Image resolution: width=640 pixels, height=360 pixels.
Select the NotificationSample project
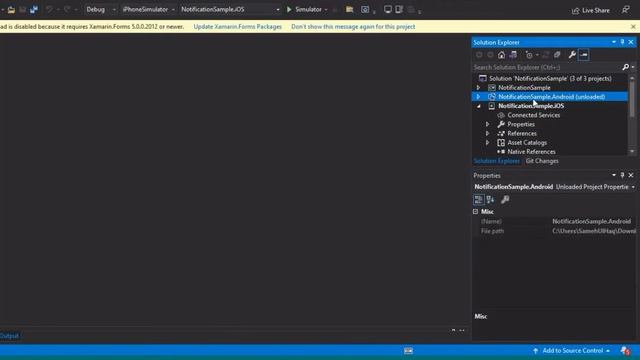pyautogui.click(x=524, y=88)
